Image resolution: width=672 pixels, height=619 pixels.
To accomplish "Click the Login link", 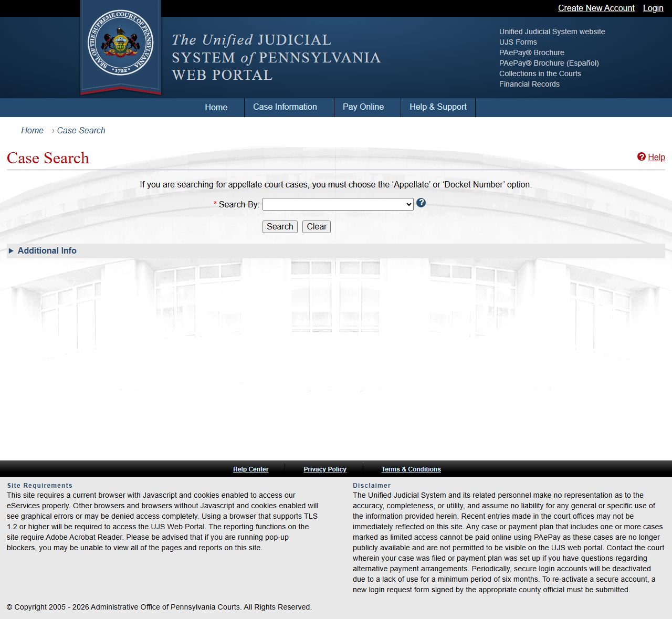I will 653,8.
